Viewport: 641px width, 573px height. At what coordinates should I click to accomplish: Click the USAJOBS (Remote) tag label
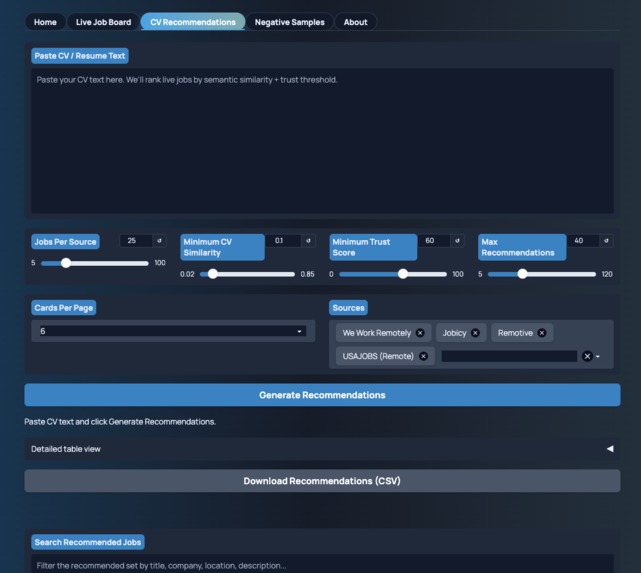pos(378,356)
